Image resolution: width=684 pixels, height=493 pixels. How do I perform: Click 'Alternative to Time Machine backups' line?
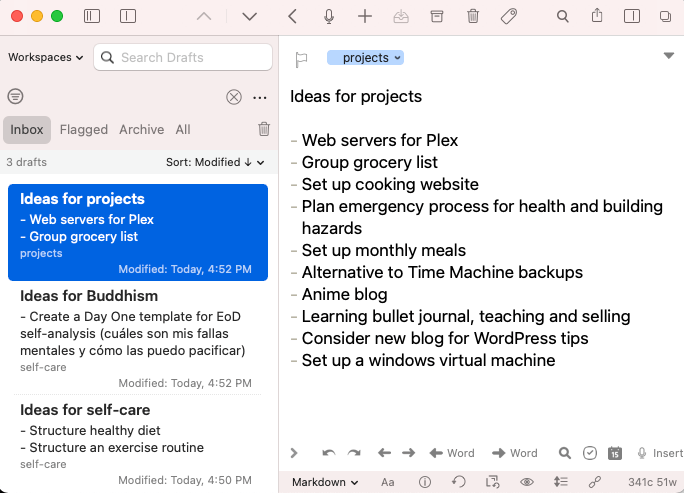click(x=442, y=273)
